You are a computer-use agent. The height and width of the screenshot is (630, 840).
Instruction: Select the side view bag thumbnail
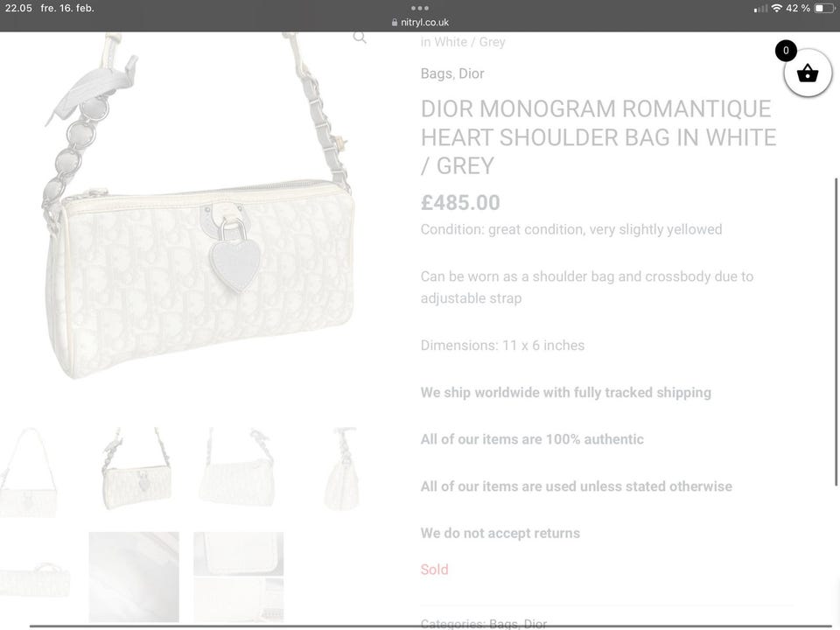pyautogui.click(x=340, y=468)
